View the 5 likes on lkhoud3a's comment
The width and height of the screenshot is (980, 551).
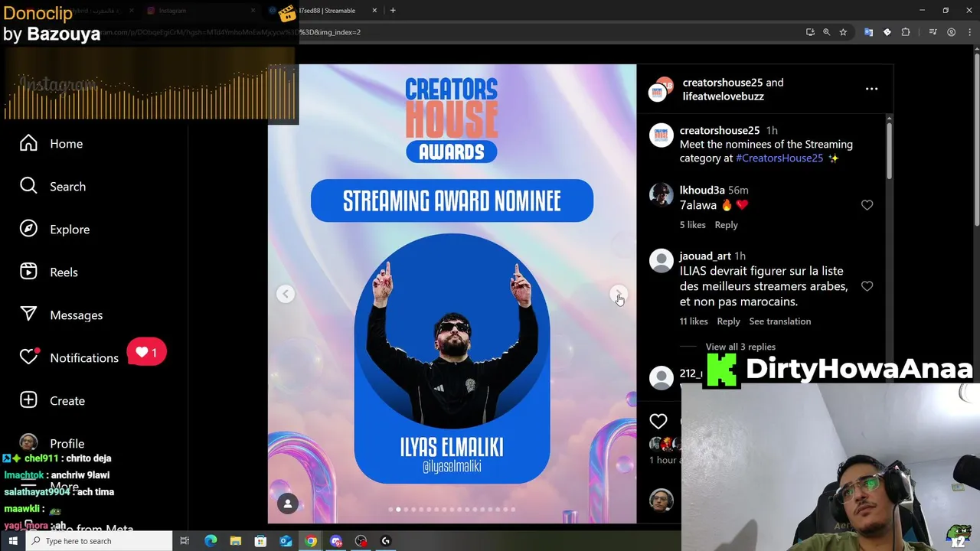point(692,225)
